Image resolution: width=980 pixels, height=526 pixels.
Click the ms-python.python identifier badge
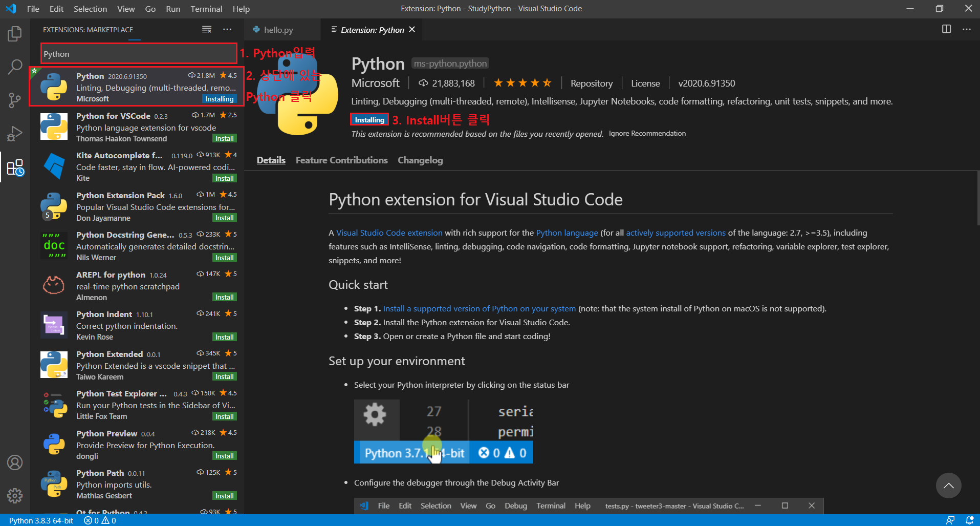(x=450, y=64)
